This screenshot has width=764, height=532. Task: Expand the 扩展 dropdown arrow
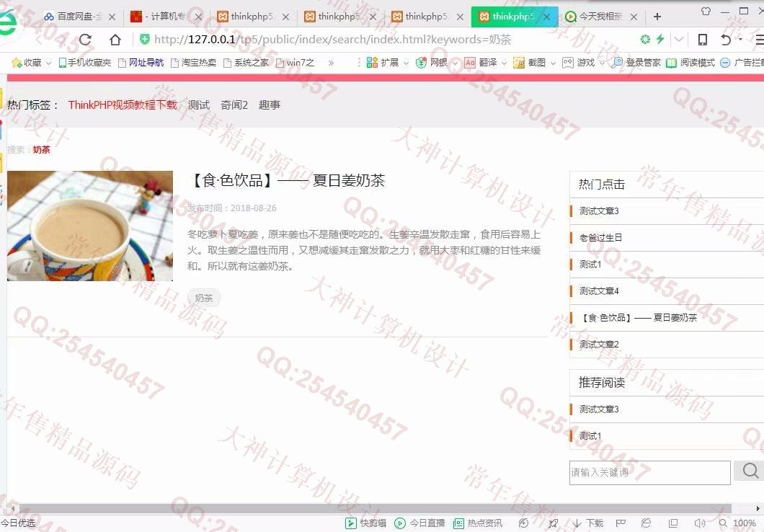point(405,63)
